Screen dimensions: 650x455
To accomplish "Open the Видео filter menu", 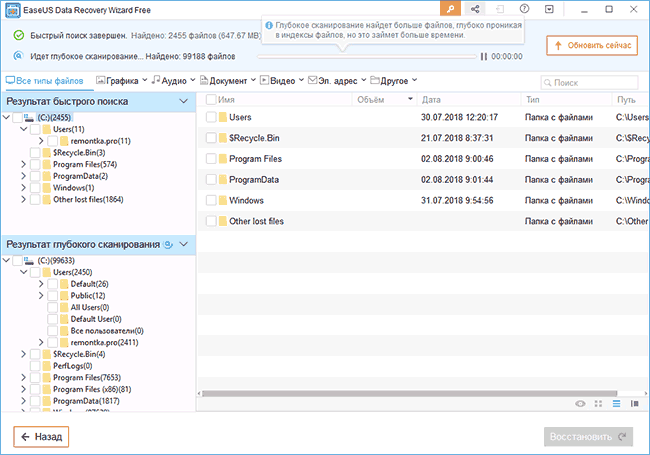I will point(282,81).
